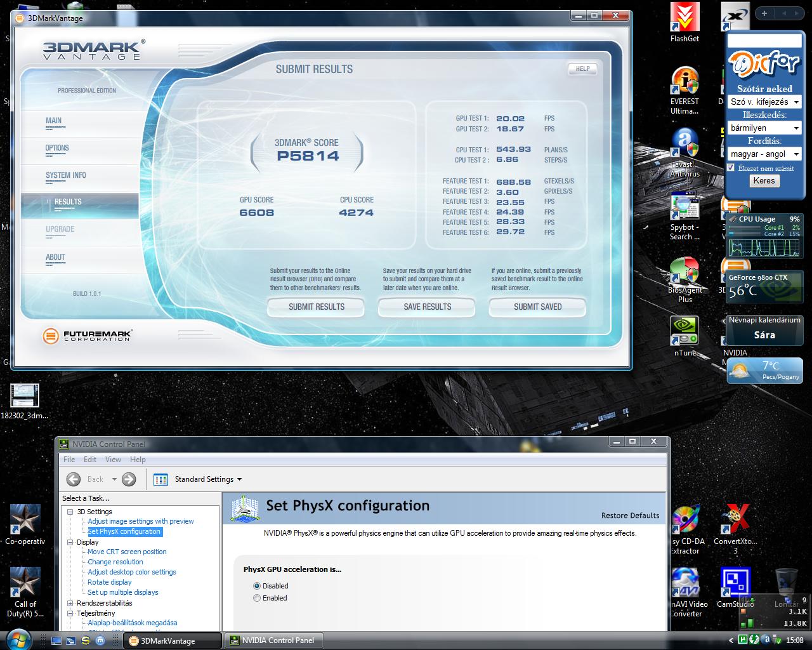Collapse the Teljesítmény tree node

[70, 613]
